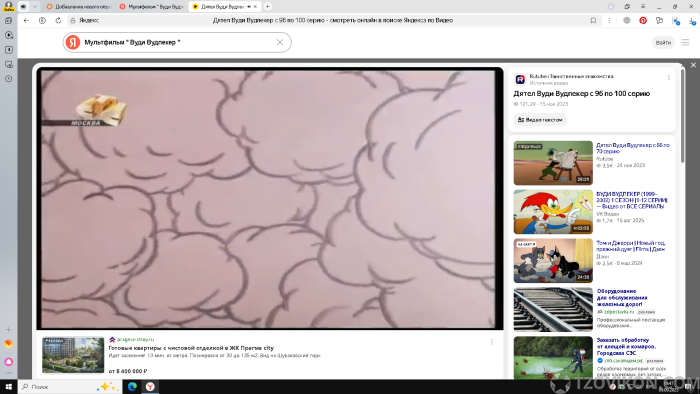The height and width of the screenshot is (394, 700).
Task: Click the Войти login button
Action: click(663, 42)
